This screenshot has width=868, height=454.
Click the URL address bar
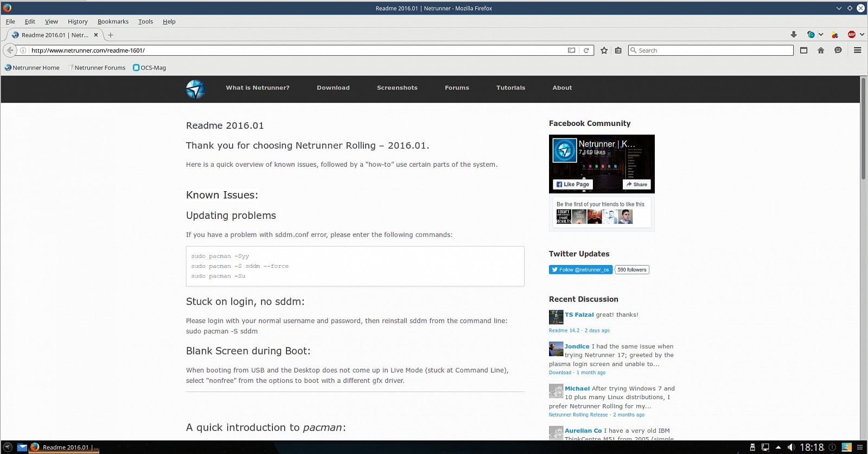click(x=297, y=51)
